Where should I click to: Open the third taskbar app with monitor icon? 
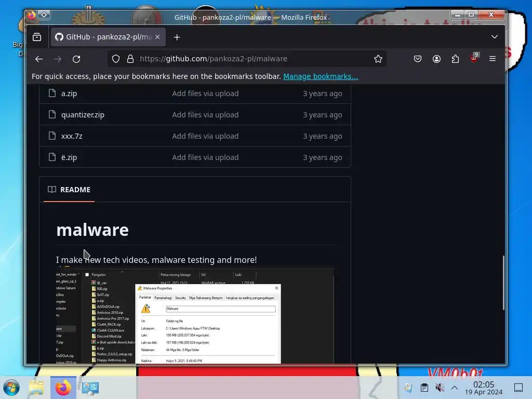[90, 388]
